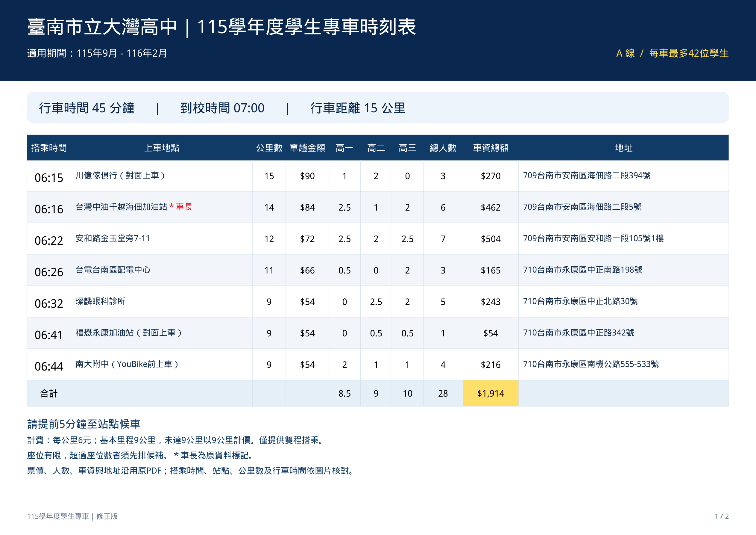Click the yellow A 線 / 每車最多42位學生 label

pyautogui.click(x=672, y=53)
